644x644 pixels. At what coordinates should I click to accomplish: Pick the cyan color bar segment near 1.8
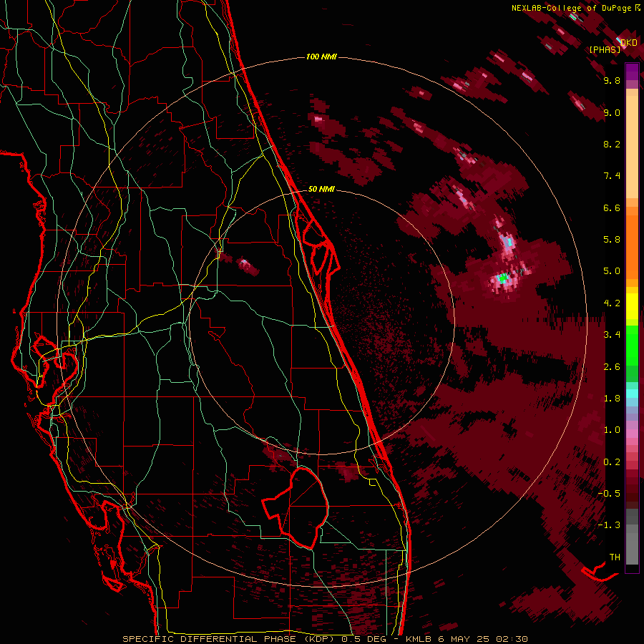click(x=632, y=394)
